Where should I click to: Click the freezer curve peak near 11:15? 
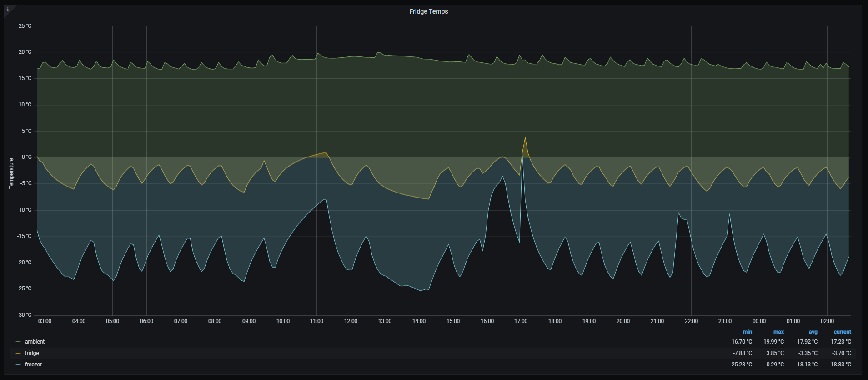click(325, 199)
